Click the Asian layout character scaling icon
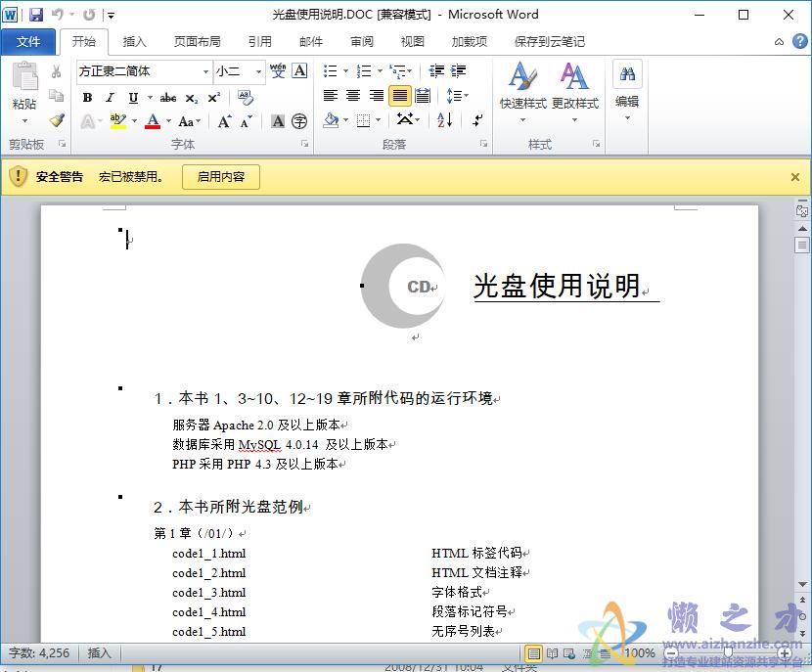Viewport: 812px width, 672px height. (408, 120)
